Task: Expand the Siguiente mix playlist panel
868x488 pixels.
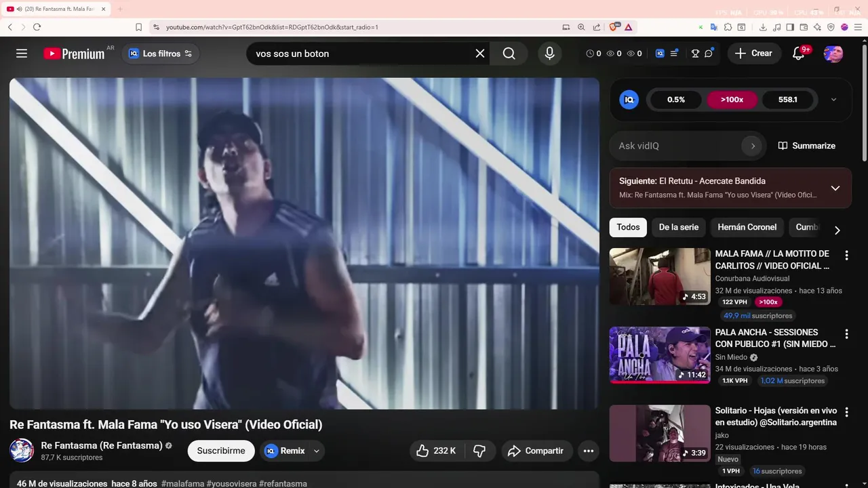Action: coord(835,188)
